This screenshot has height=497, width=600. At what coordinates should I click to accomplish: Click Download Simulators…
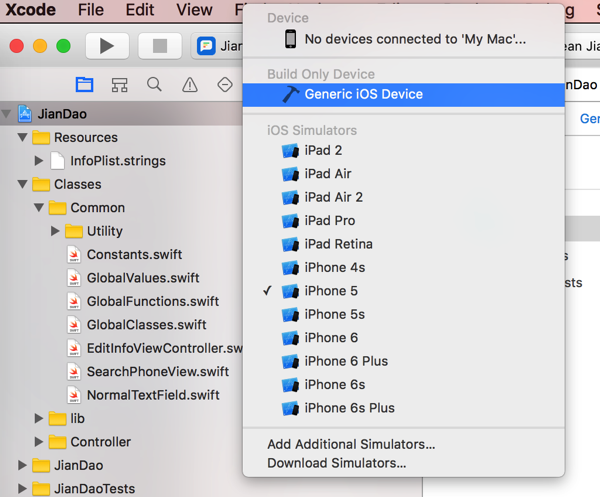click(336, 463)
